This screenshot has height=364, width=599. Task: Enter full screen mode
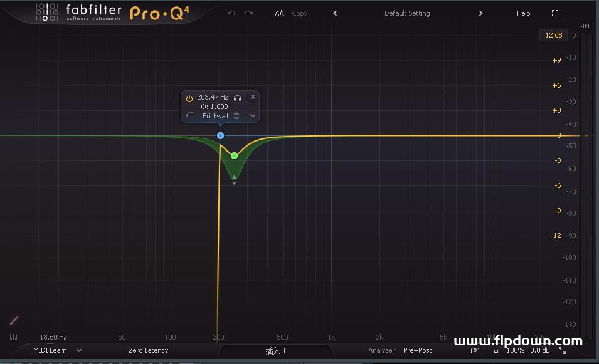pos(554,13)
